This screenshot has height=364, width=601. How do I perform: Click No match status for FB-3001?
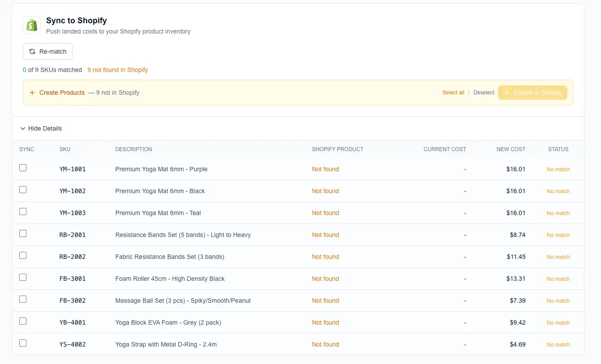click(558, 279)
